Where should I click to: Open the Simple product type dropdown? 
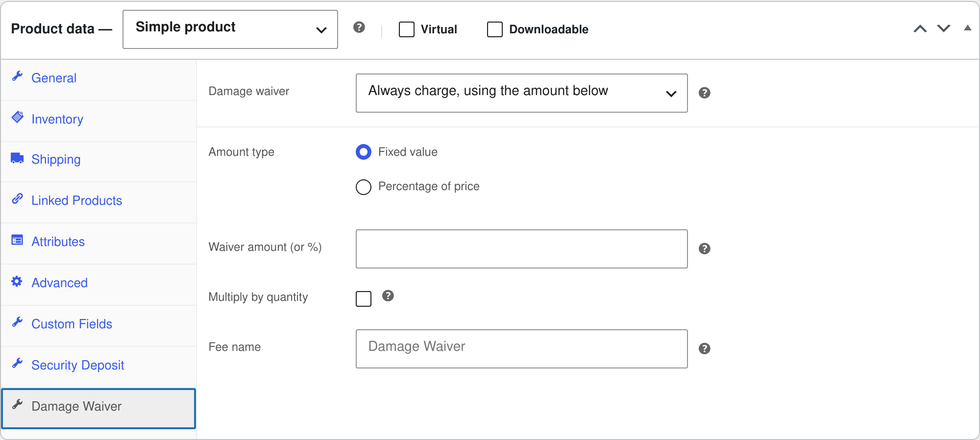[230, 29]
